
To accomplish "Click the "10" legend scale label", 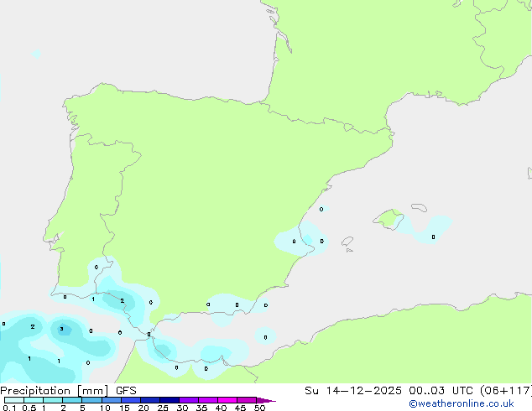I will coord(105,408).
